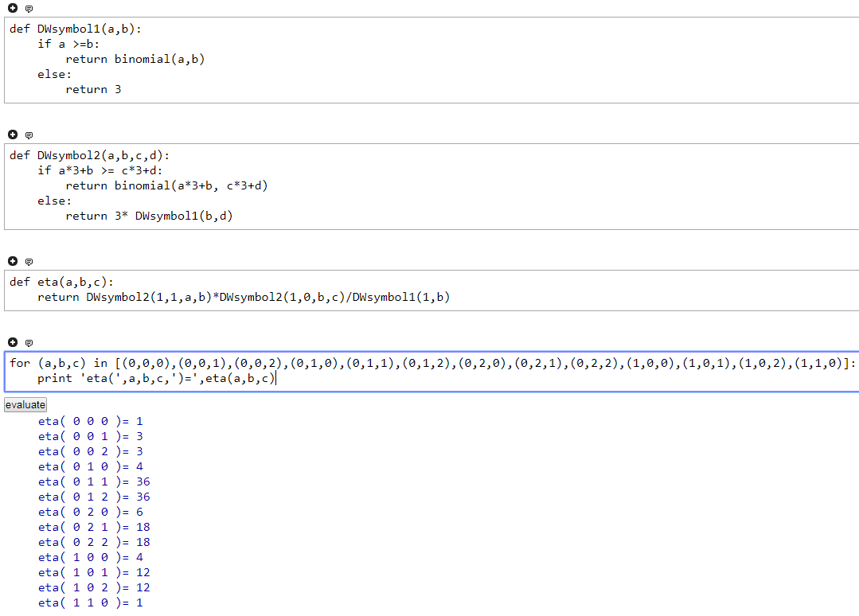
Task: Click the output line 'eta( 0 1 0 )= 4'
Action: [91, 466]
